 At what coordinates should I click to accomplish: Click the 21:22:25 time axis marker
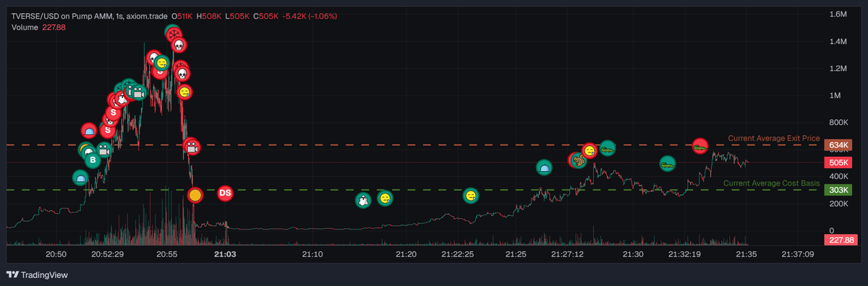(457, 254)
